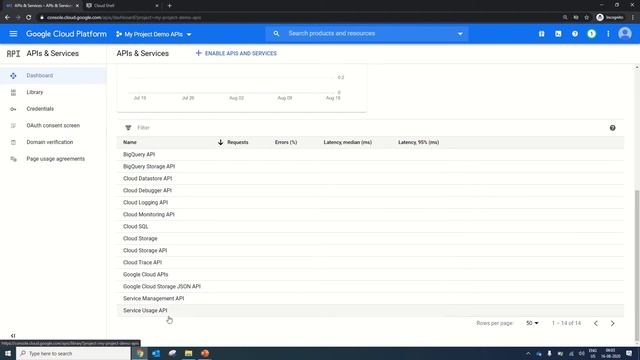
Task: Select Dashboard in the sidebar
Action: [53, 76]
